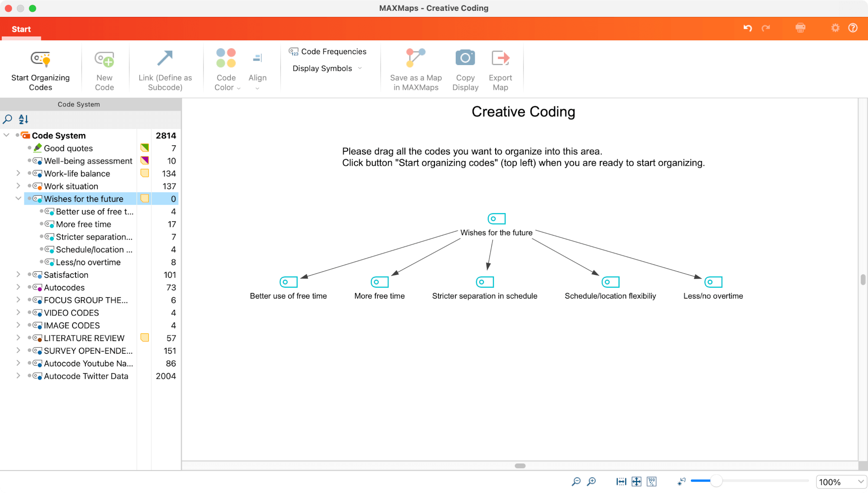Open the Help menu
This screenshot has height=493, width=868.
click(853, 28)
